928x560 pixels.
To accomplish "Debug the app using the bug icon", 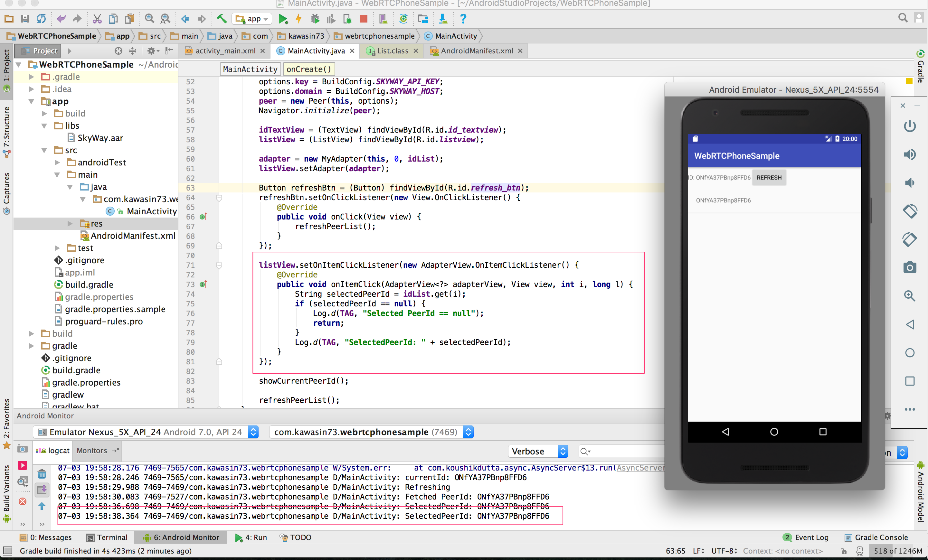I will 315,19.
